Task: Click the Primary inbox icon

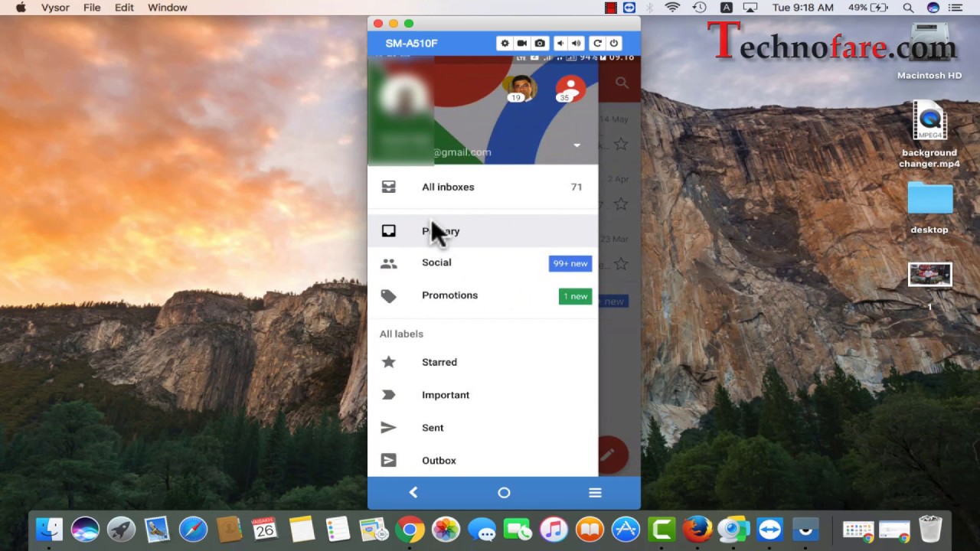Action: (388, 230)
